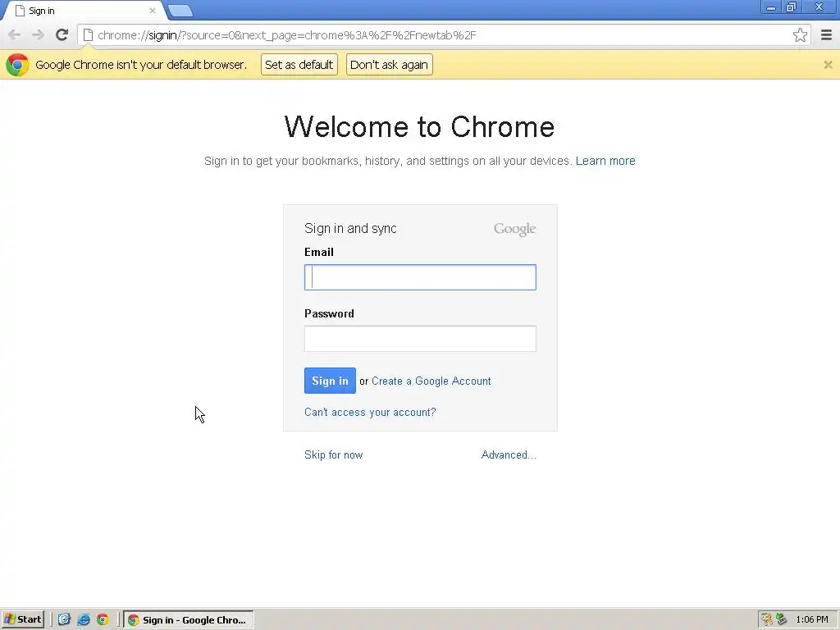Launch Chrome from quick launch bar

(103, 620)
